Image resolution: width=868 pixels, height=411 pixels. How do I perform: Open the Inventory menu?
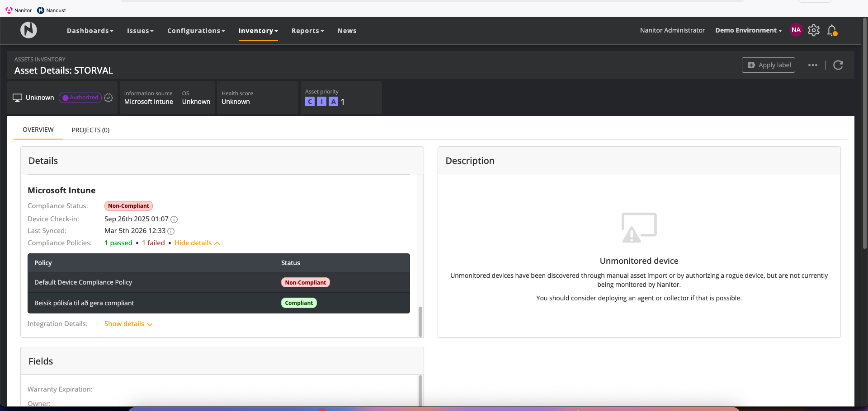coord(258,31)
